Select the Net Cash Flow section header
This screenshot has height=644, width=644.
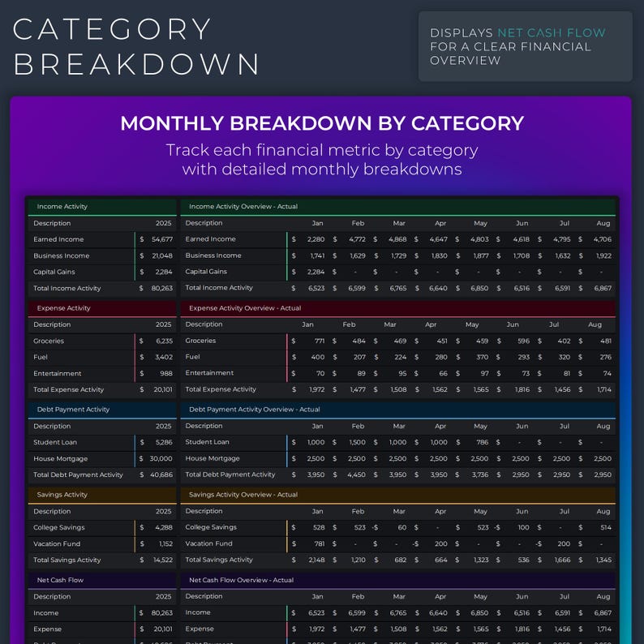coord(102,580)
